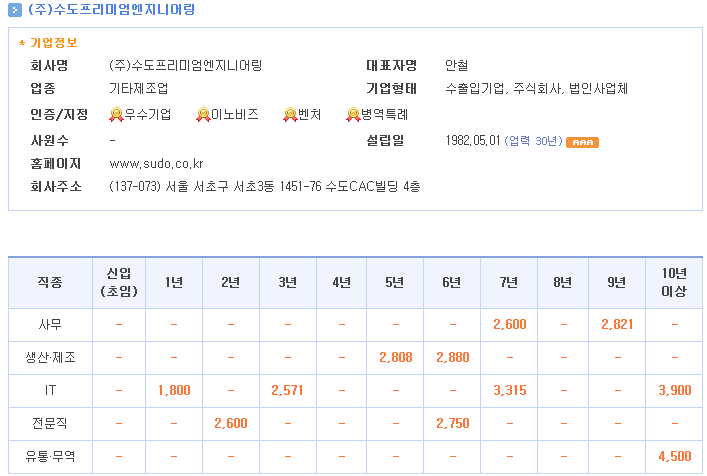Click the 회사주소 field label

55,186
